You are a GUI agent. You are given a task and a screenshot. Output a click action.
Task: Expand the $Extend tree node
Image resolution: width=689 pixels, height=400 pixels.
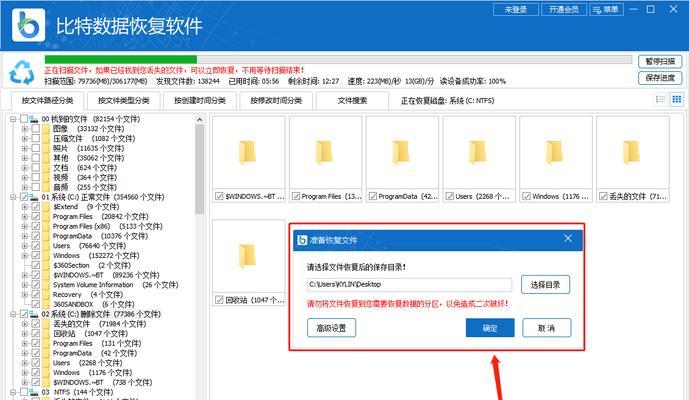pyautogui.click(x=25, y=207)
